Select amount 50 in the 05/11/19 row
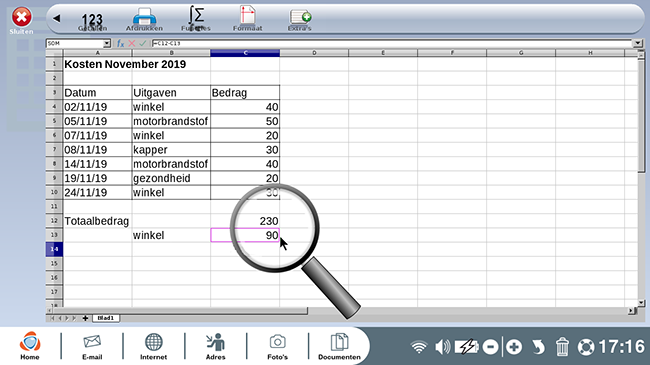The image size is (650, 365). (x=245, y=121)
